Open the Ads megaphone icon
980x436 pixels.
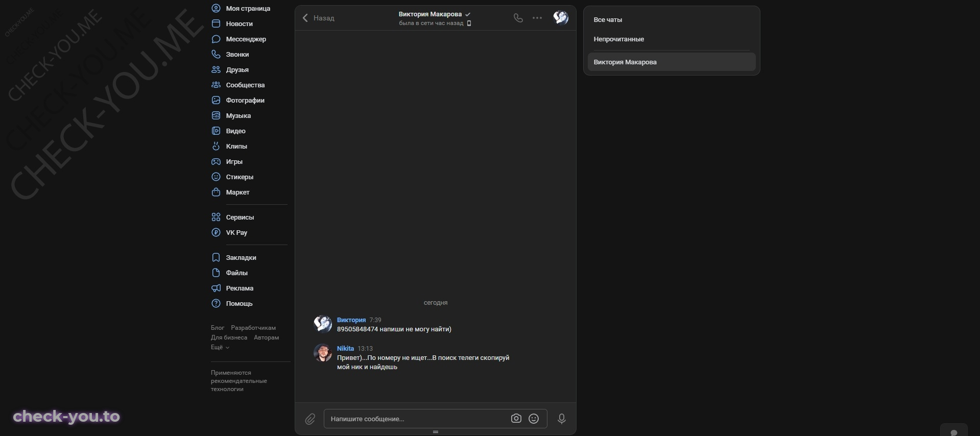(x=216, y=288)
